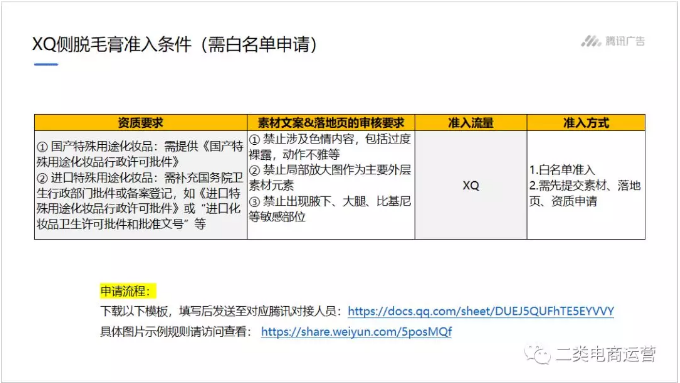Click the 腾讯广告 logo text
The image size is (680, 383).
[x=625, y=41]
